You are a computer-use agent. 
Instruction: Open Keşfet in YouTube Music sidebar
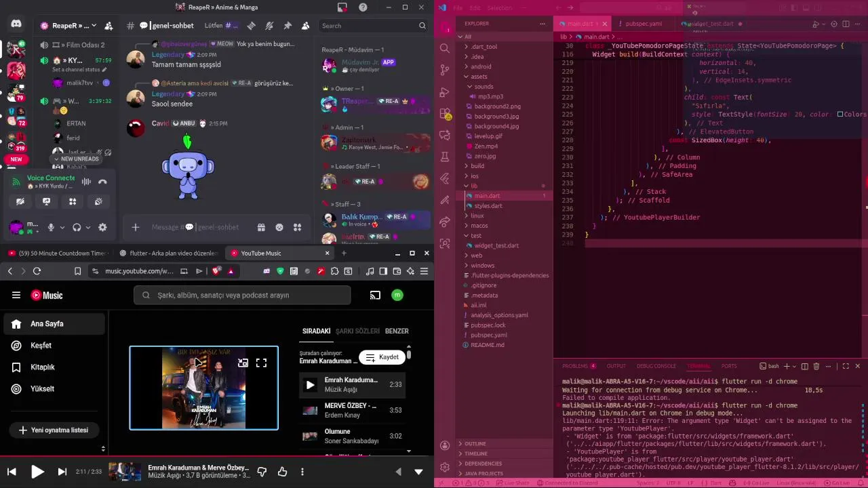coord(54,346)
